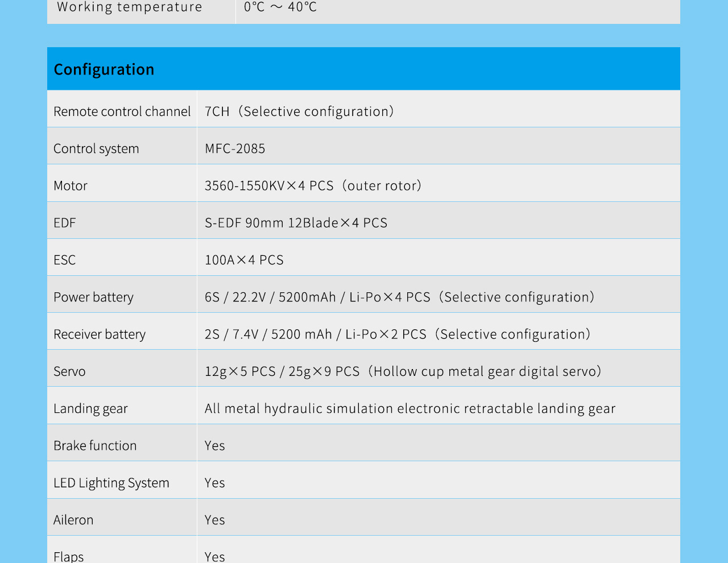Click the Remote control channel label
728x563 pixels.
[122, 111]
